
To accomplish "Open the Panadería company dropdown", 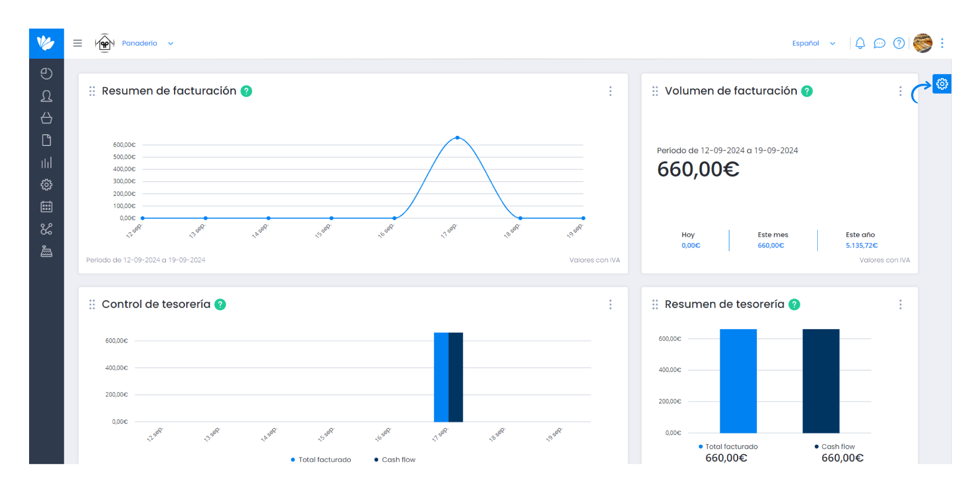I will tap(148, 43).
